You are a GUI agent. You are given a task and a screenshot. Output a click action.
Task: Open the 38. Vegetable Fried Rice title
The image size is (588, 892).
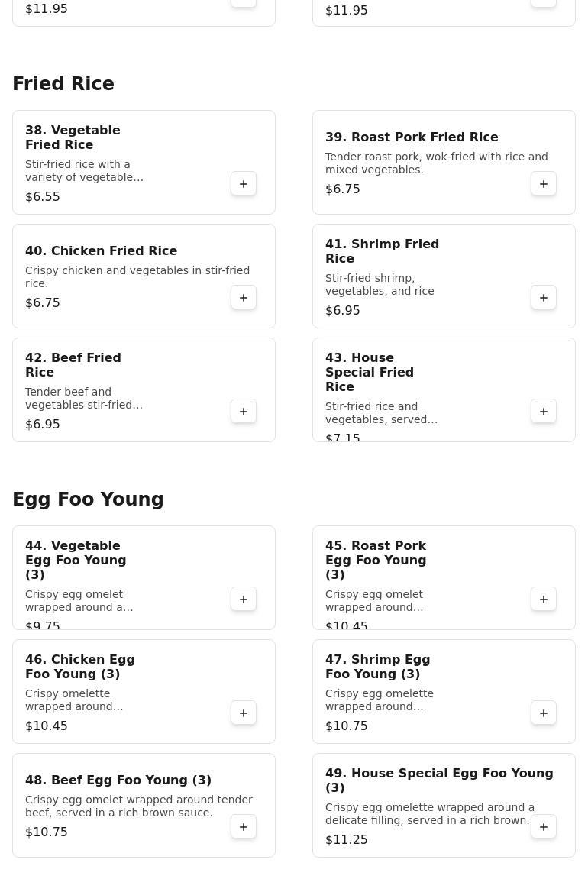[73, 137]
